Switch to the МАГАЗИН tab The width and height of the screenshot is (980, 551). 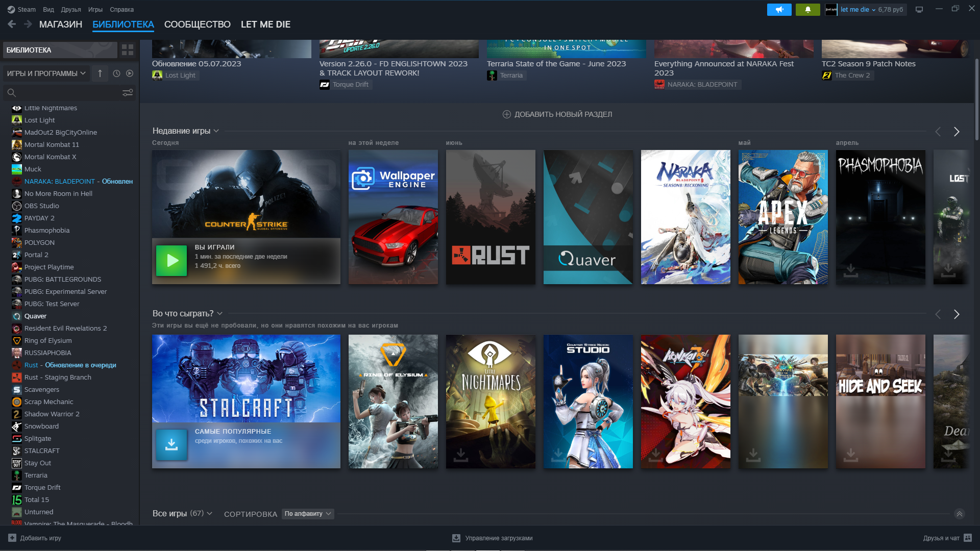pyautogui.click(x=61, y=24)
